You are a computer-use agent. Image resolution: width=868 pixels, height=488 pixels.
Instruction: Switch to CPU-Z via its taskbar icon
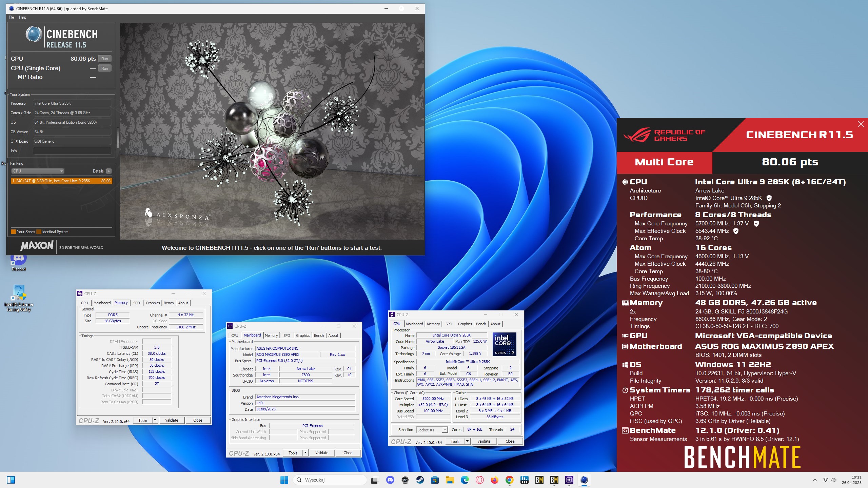[x=569, y=480]
